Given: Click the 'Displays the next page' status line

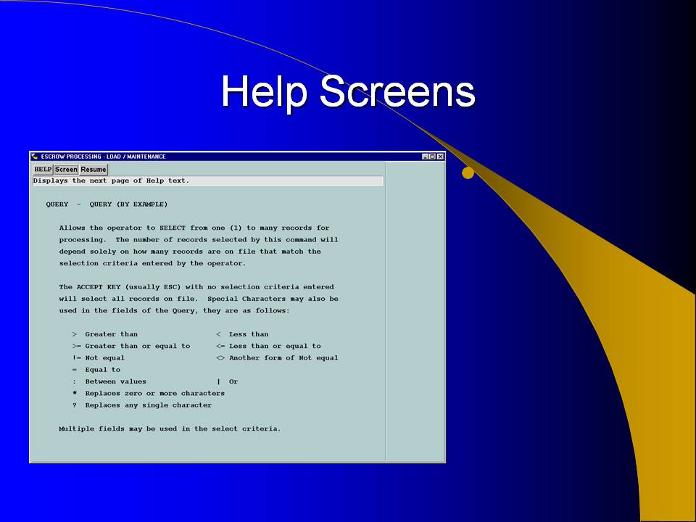Looking at the screenshot, I should click(111, 181).
